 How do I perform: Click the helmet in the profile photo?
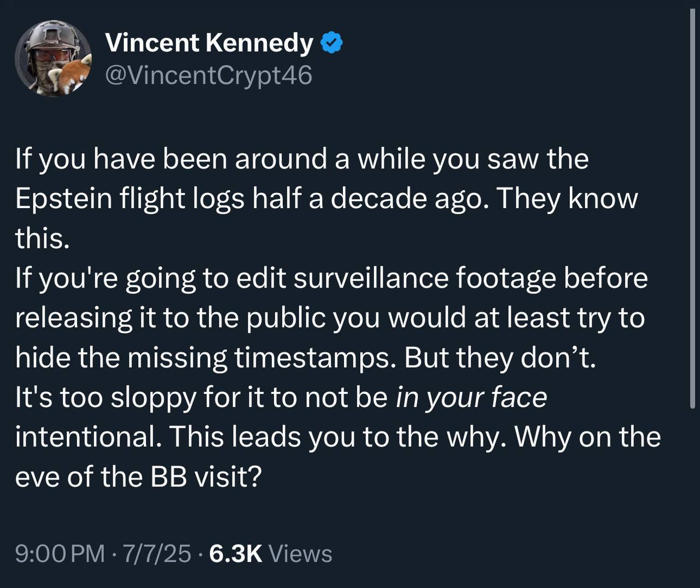coord(48,37)
